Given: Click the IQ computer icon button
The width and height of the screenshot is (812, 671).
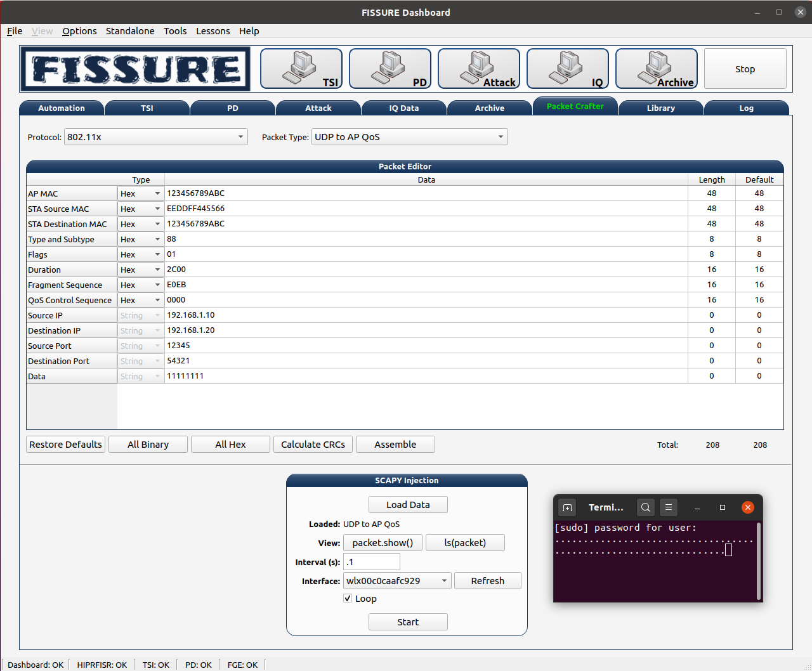Looking at the screenshot, I should coord(568,68).
